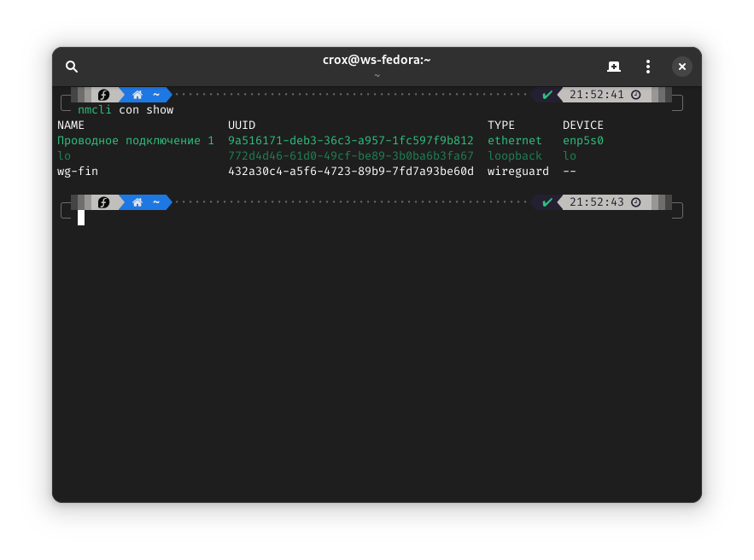The height and width of the screenshot is (560, 754).
Task: Click the clock icon next to 21:52:43
Action: pyautogui.click(x=635, y=202)
